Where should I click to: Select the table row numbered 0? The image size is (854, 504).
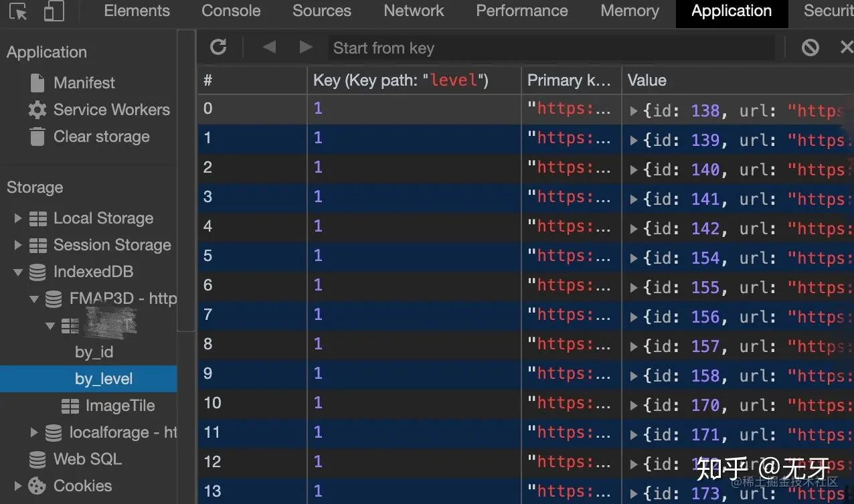pyautogui.click(x=525, y=109)
